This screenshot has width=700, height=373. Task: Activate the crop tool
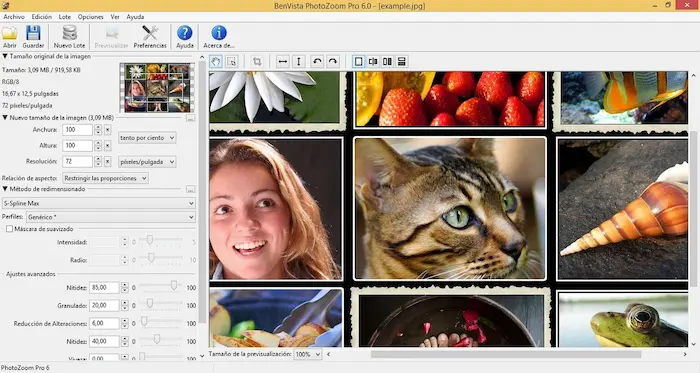tap(257, 62)
